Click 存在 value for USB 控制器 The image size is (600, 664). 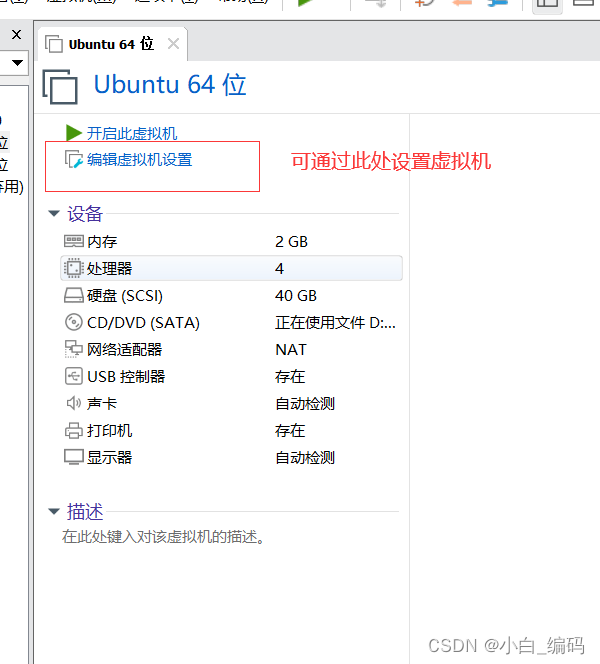[x=290, y=376]
